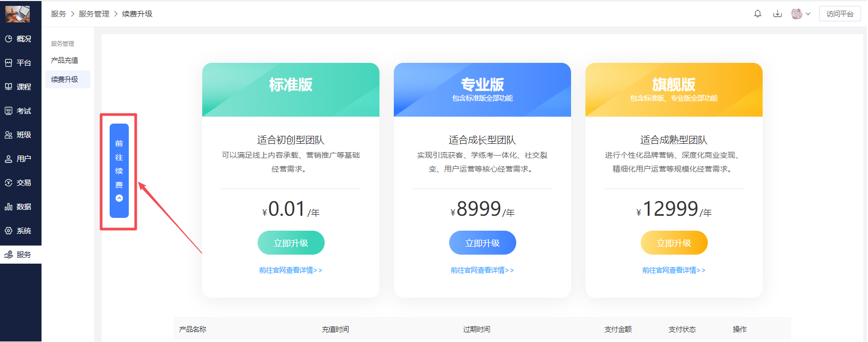868x342 pixels.
Task: Click 立即升级 for 专业版
Action: 483,243
